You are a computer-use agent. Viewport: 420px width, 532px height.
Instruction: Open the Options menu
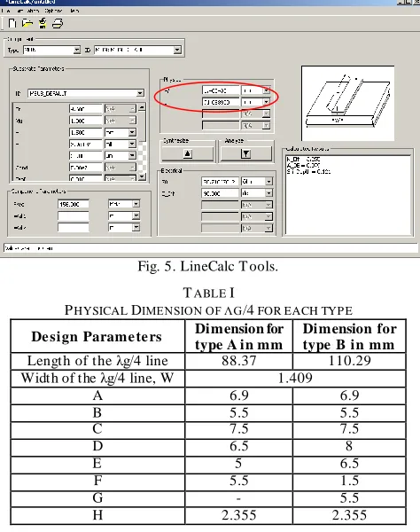pos(53,11)
